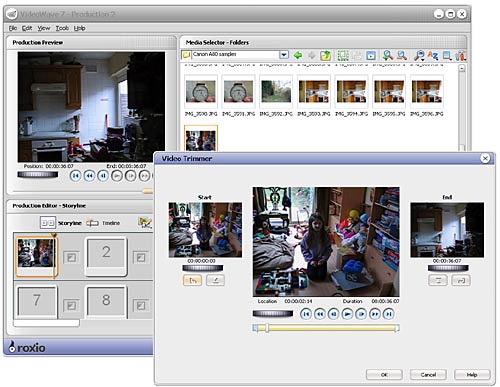Image resolution: width=500 pixels, height=387 pixels.
Task: Open the Help menu
Action: pyautogui.click(x=79, y=28)
